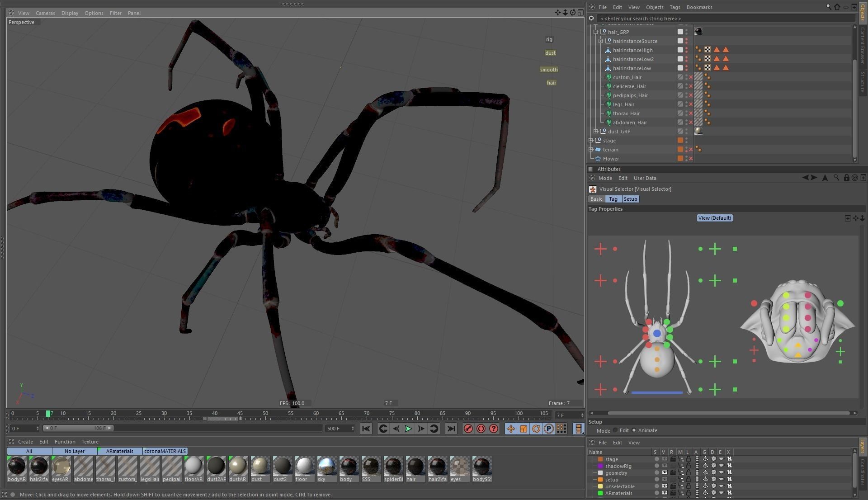Show ARmaterials material filter

(120, 451)
